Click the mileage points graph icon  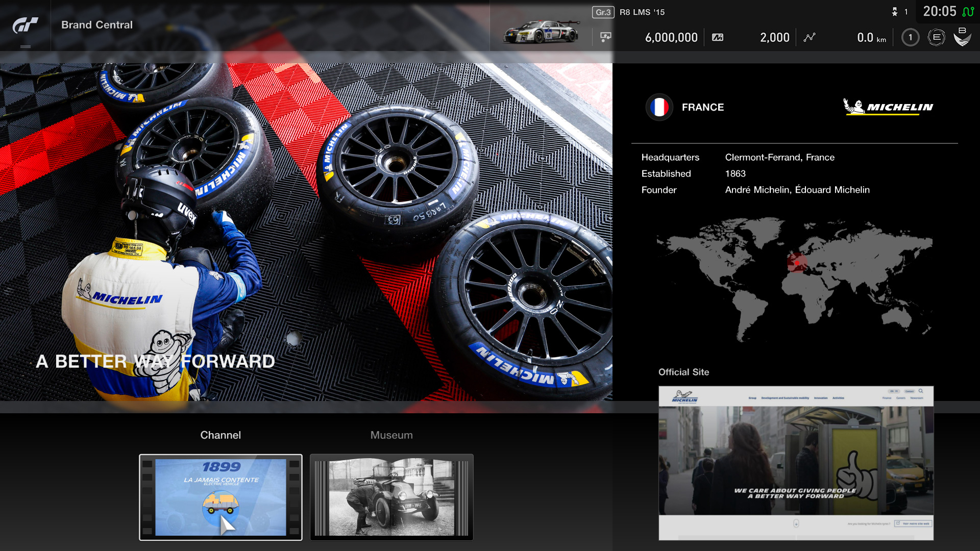(x=809, y=37)
